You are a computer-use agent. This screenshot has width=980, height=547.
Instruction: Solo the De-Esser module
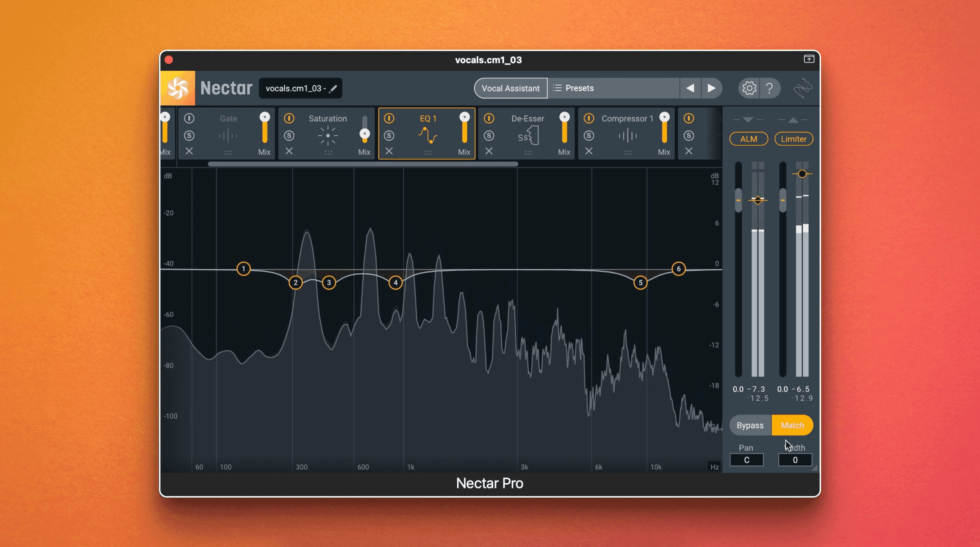[x=489, y=135]
